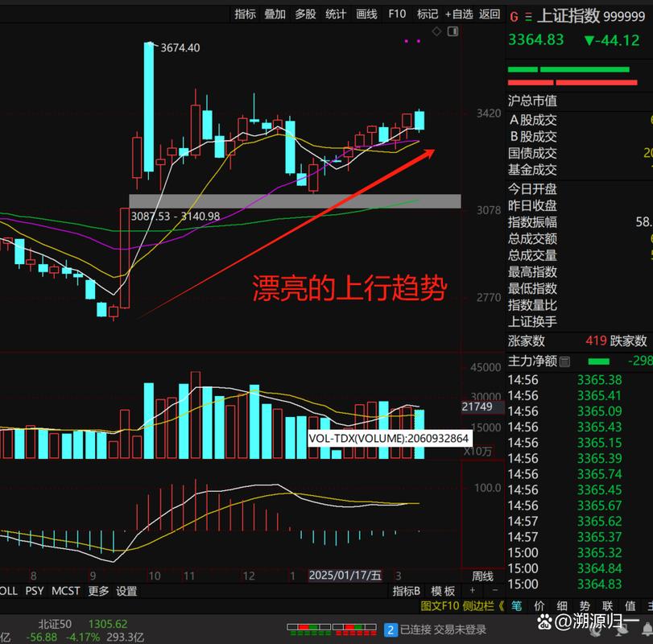Viewport: 653px width, 644px height.
Task: Open the 更多 indicators list
Action: (x=98, y=591)
